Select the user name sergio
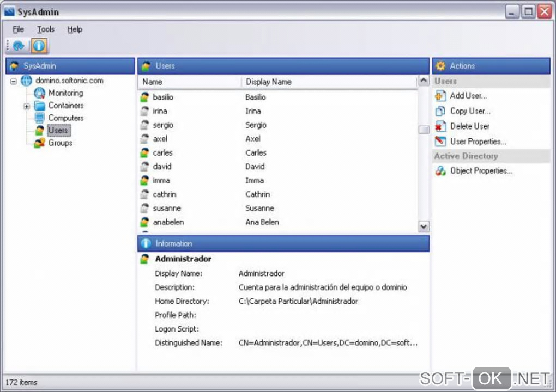 163,125
